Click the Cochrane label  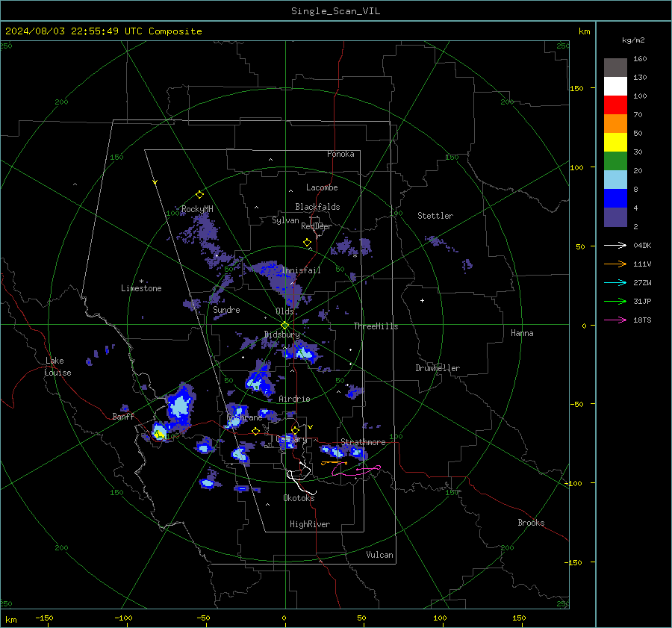tap(244, 417)
